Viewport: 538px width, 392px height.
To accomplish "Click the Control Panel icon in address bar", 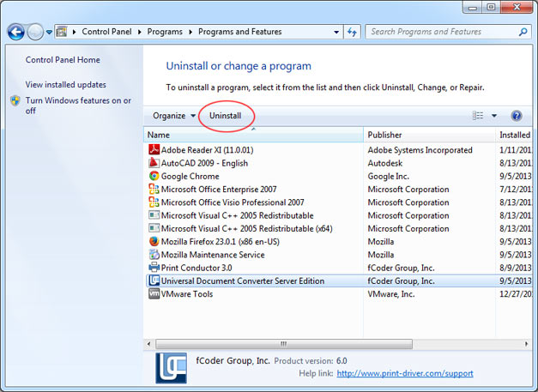I will coord(62,32).
